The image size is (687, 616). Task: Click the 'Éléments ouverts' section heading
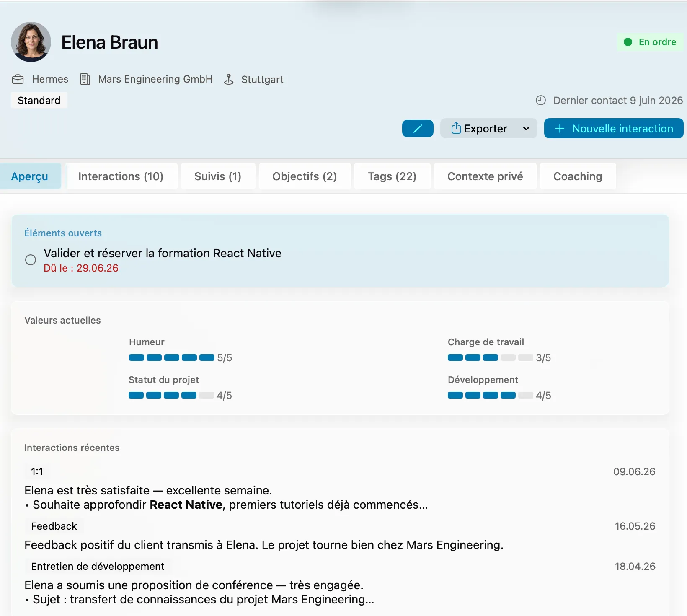[x=63, y=233]
